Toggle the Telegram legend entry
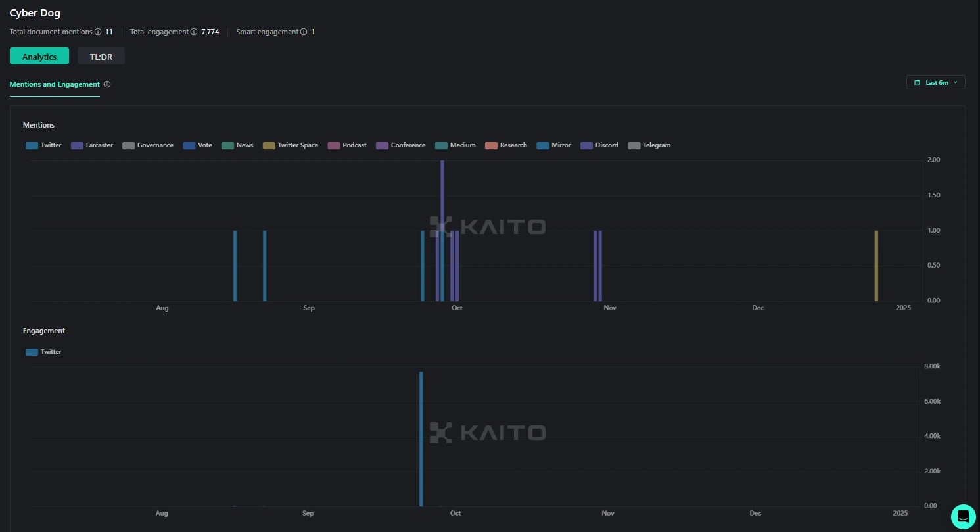 [x=649, y=145]
